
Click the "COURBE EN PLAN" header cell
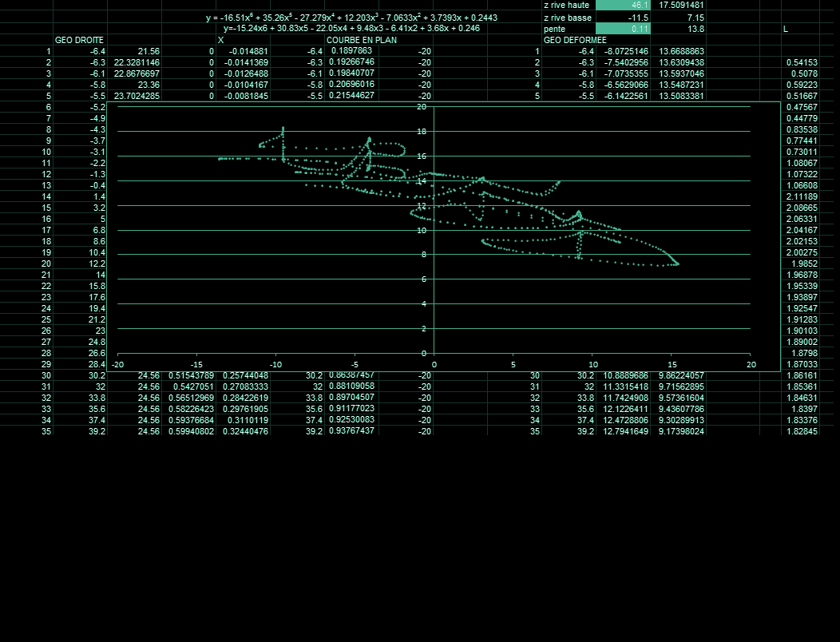362,40
